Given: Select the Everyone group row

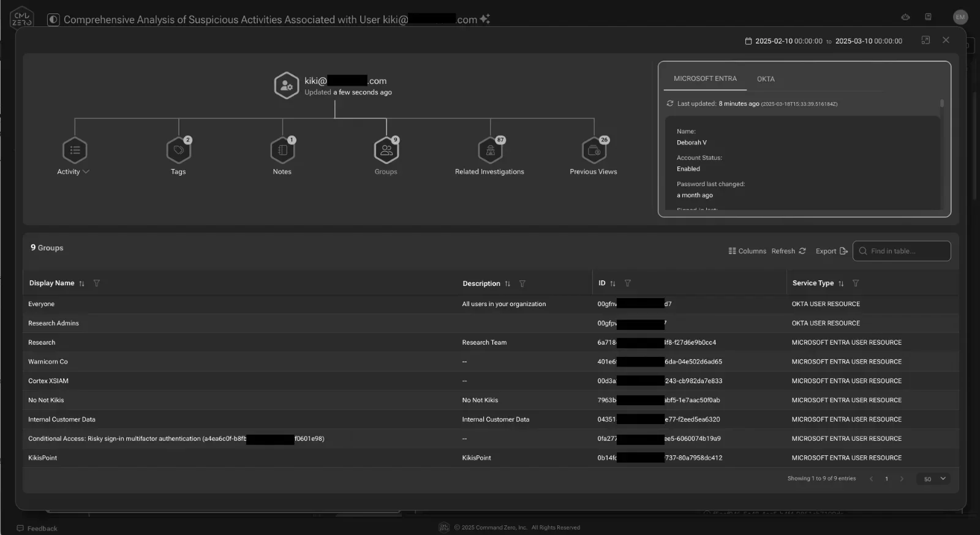Looking at the screenshot, I should click(491, 304).
